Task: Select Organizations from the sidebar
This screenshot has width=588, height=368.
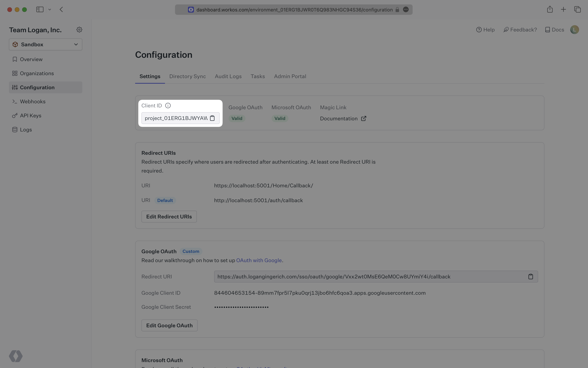Action: 37,73
